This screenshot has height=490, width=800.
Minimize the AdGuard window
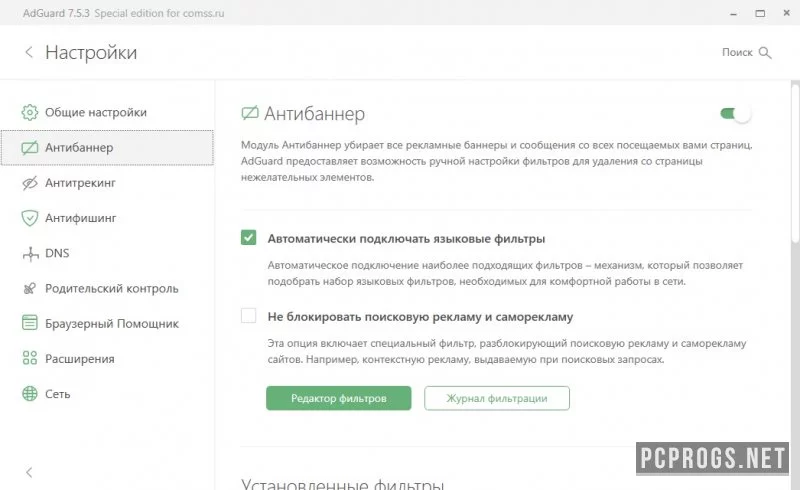point(733,13)
